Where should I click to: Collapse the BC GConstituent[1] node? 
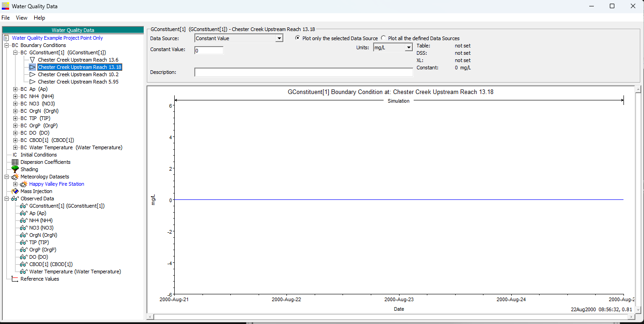point(16,52)
